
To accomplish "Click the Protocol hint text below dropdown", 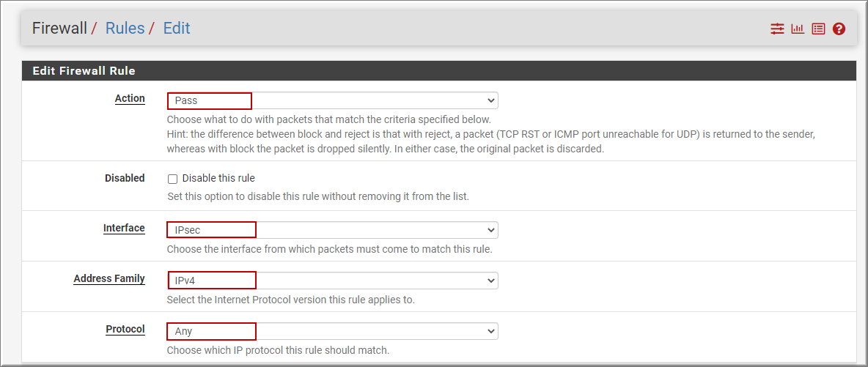I will click(x=278, y=350).
